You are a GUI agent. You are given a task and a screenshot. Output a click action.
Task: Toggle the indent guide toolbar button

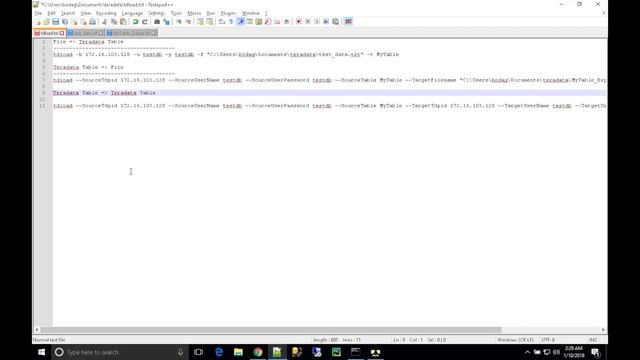240,22
